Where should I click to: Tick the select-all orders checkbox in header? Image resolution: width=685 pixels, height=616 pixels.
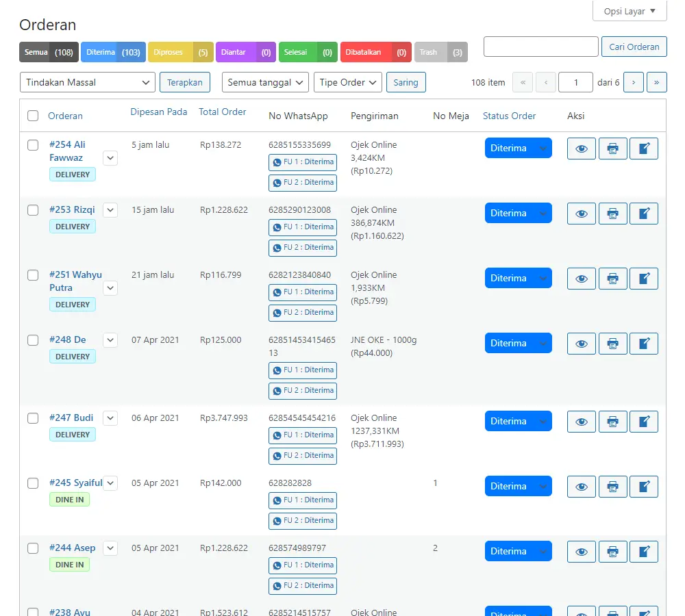pyautogui.click(x=33, y=116)
